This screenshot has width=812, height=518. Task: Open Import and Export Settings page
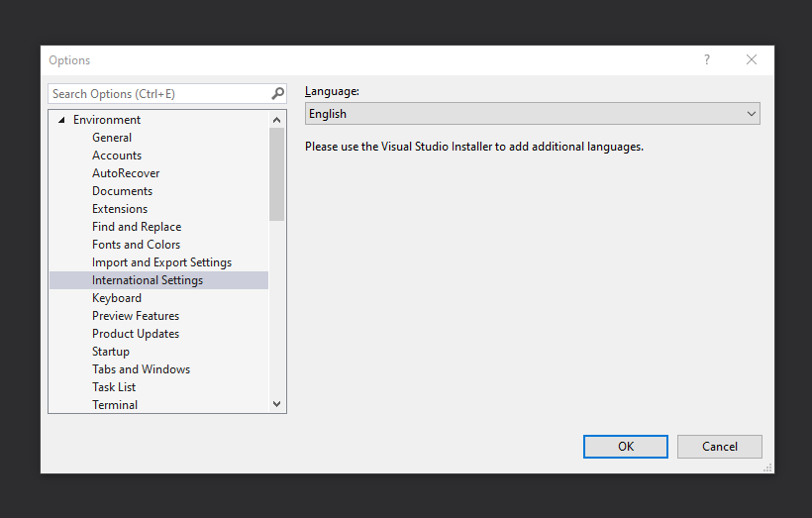(161, 262)
